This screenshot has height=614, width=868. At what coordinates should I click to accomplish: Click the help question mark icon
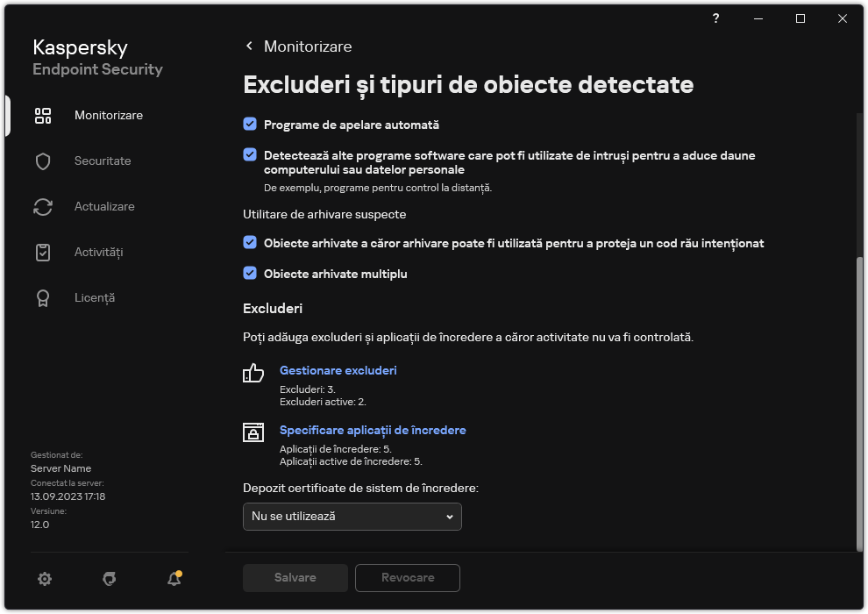pos(715,18)
